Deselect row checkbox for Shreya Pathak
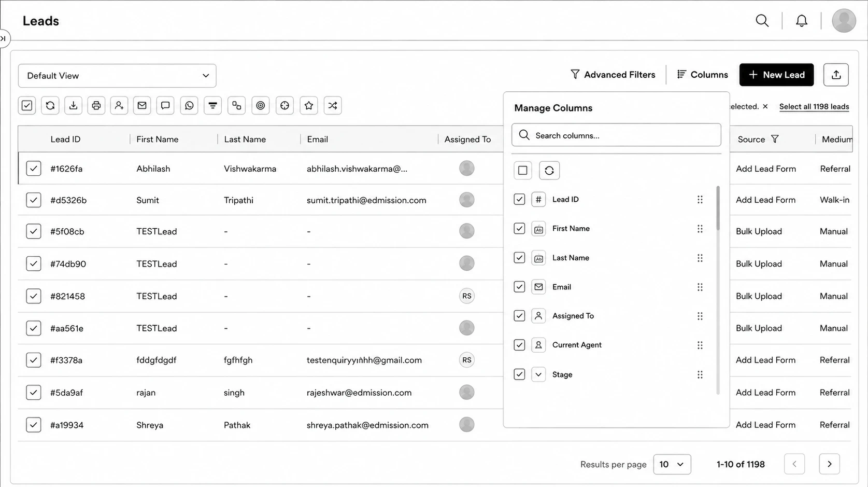Image resolution: width=868 pixels, height=487 pixels. 34,425
